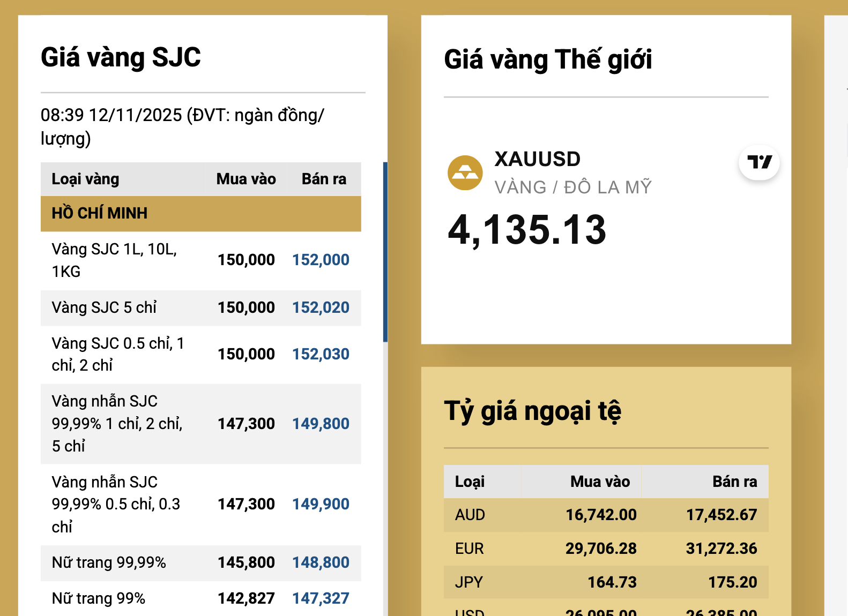Select the Loại vàng column header
The image size is (848, 616).
[85, 178]
